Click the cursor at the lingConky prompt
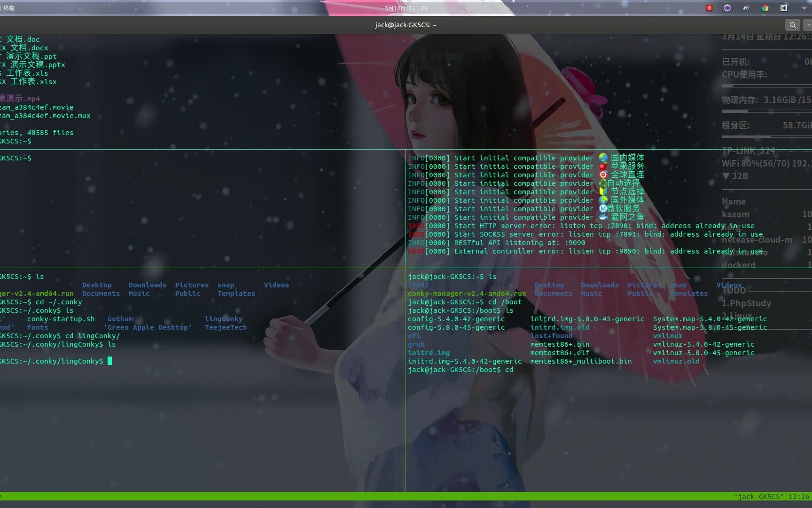The image size is (812, 508). tap(109, 361)
